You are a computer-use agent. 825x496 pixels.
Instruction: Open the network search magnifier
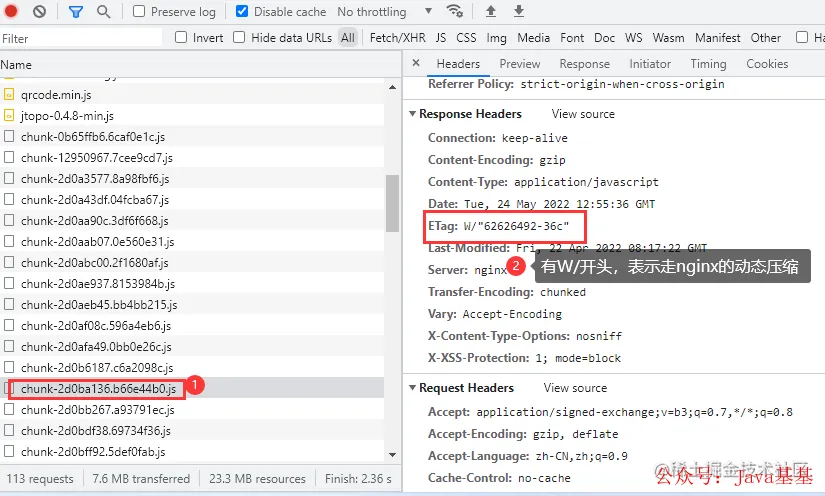click(104, 12)
